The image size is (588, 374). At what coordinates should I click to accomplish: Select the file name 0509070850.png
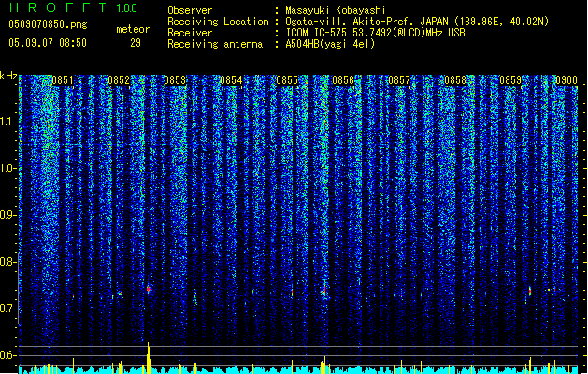pos(48,24)
